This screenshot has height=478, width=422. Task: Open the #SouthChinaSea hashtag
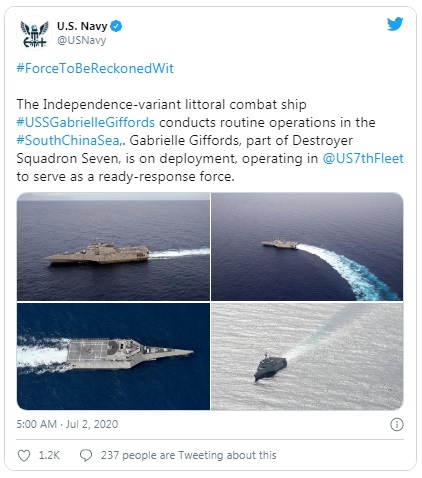tap(68, 140)
